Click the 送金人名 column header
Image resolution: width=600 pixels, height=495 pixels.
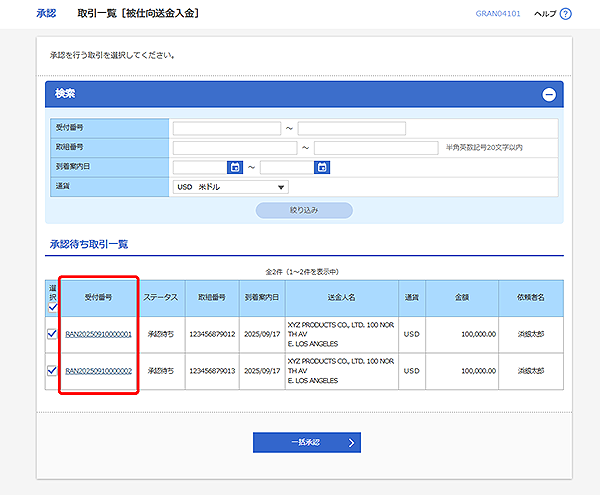click(x=342, y=297)
